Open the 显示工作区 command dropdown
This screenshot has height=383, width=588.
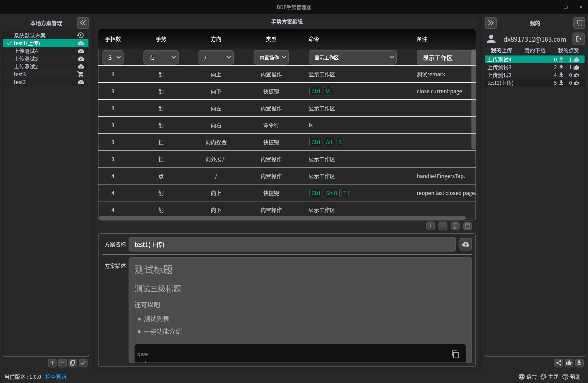[353, 57]
